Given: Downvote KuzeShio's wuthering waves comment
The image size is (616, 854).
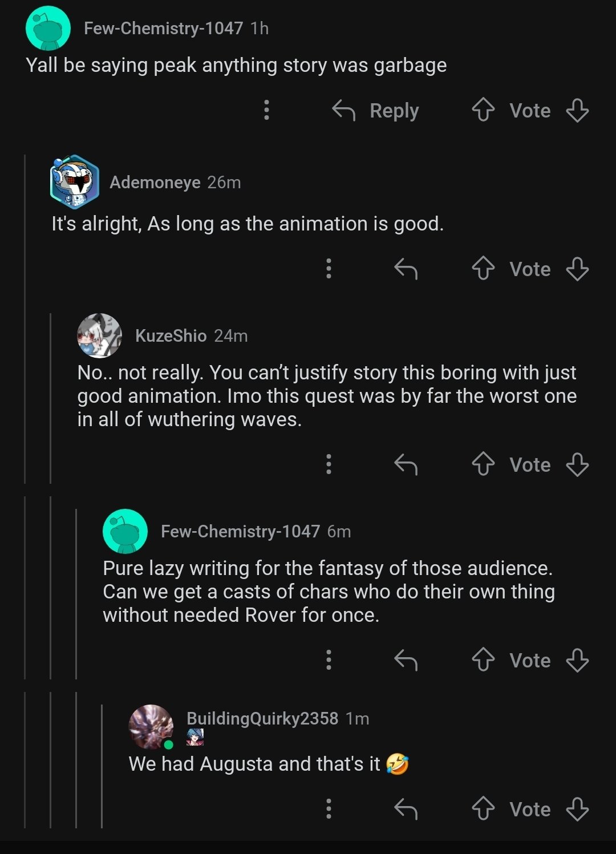Looking at the screenshot, I should pyautogui.click(x=577, y=464).
